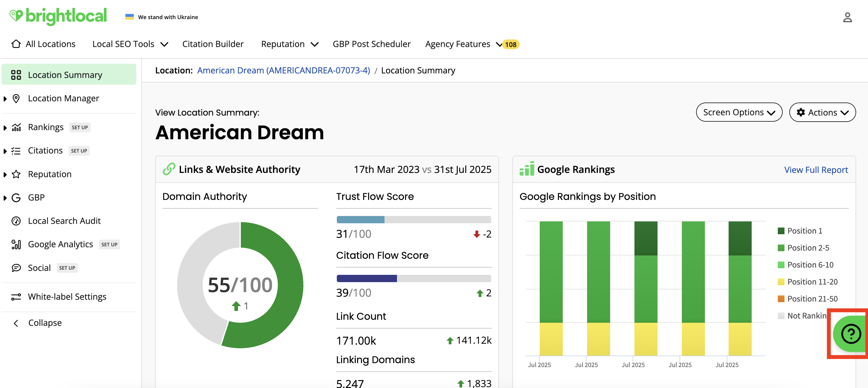
Task: Open the Screen Options dropdown
Action: [x=739, y=112]
